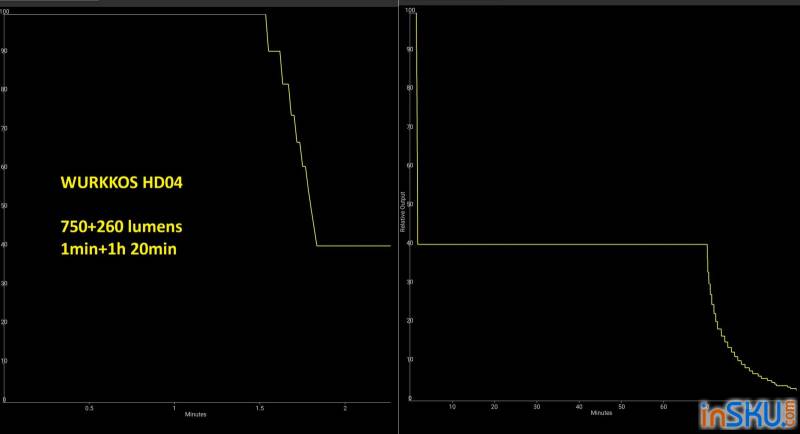Click the 2 tick on left graph x-axis

[x=345, y=408]
